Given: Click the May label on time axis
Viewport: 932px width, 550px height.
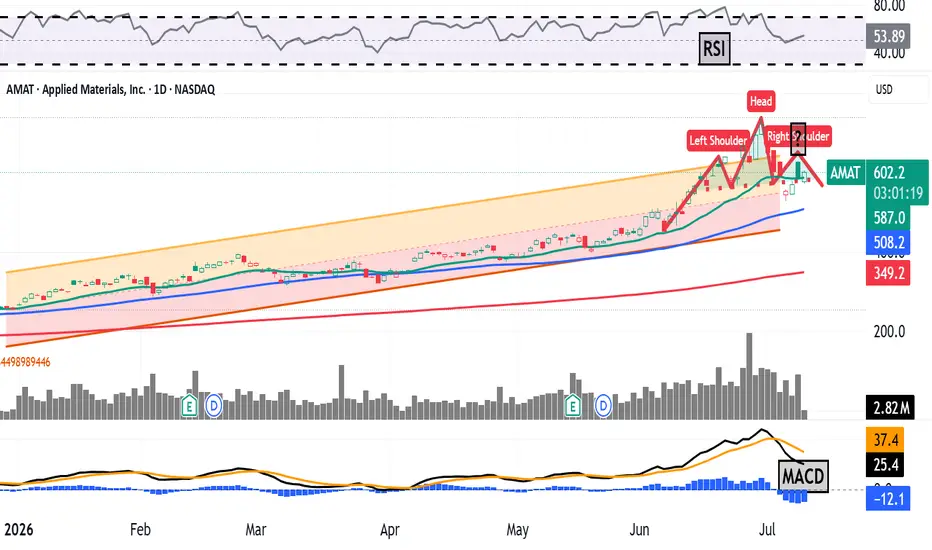Looking at the screenshot, I should click(x=517, y=529).
